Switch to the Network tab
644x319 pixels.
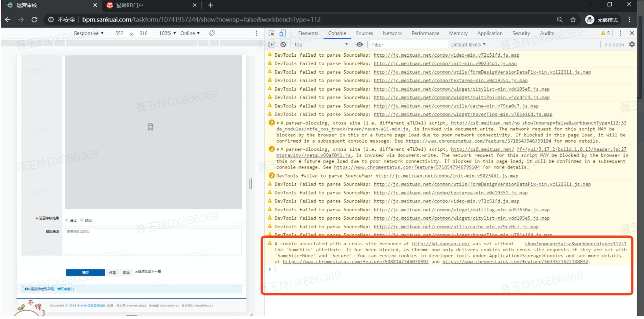tap(392, 33)
